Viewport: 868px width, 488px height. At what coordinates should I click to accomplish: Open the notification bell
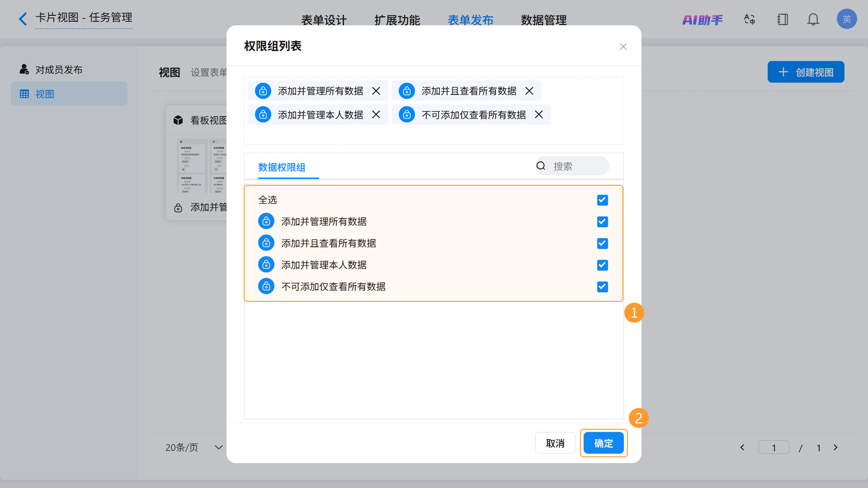pyautogui.click(x=813, y=19)
